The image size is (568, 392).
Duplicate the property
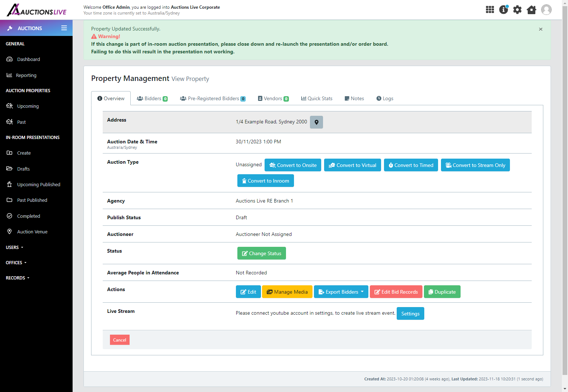point(442,292)
